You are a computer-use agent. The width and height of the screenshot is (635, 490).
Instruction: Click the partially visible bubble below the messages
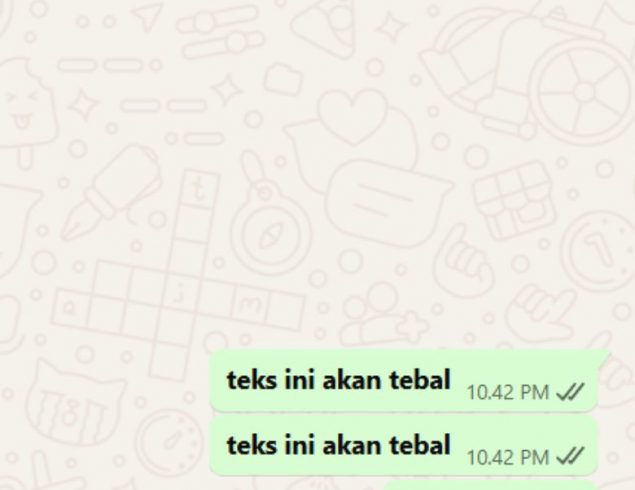tap(490, 485)
